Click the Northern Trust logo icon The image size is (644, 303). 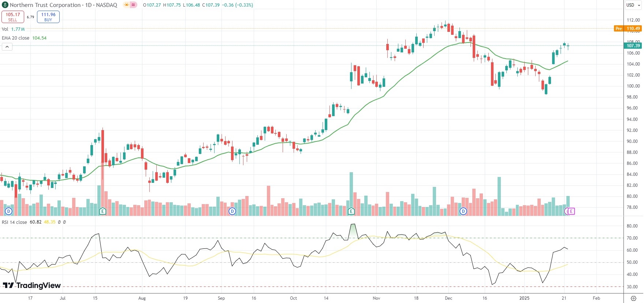5,5
